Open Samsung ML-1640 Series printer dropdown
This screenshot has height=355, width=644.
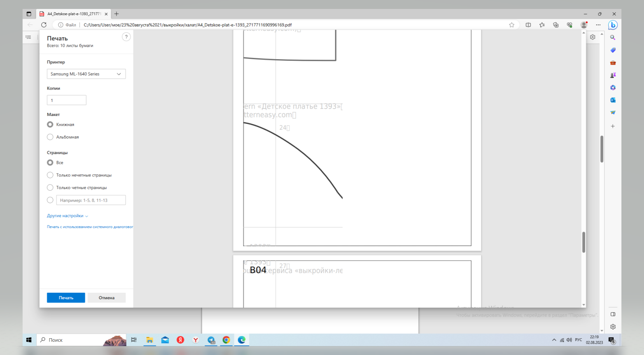point(86,74)
